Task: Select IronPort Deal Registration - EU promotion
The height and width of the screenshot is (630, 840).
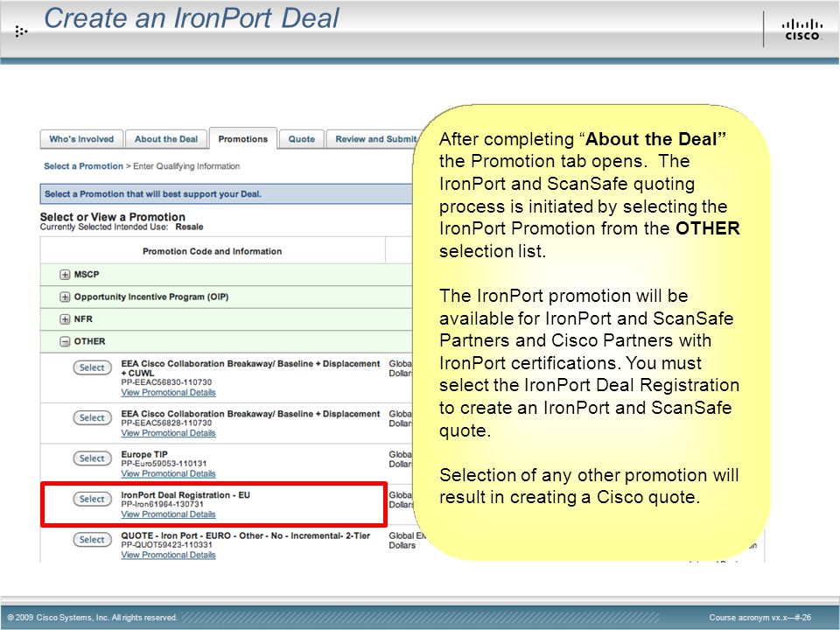Action: [92, 499]
